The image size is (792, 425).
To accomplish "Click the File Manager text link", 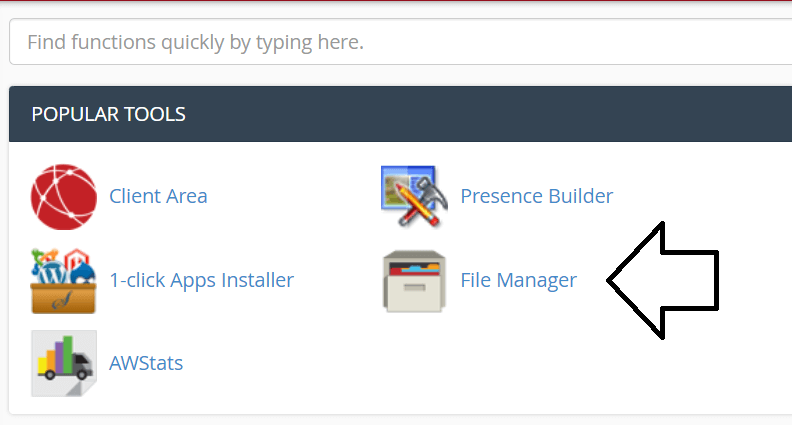I will pyautogui.click(x=518, y=280).
